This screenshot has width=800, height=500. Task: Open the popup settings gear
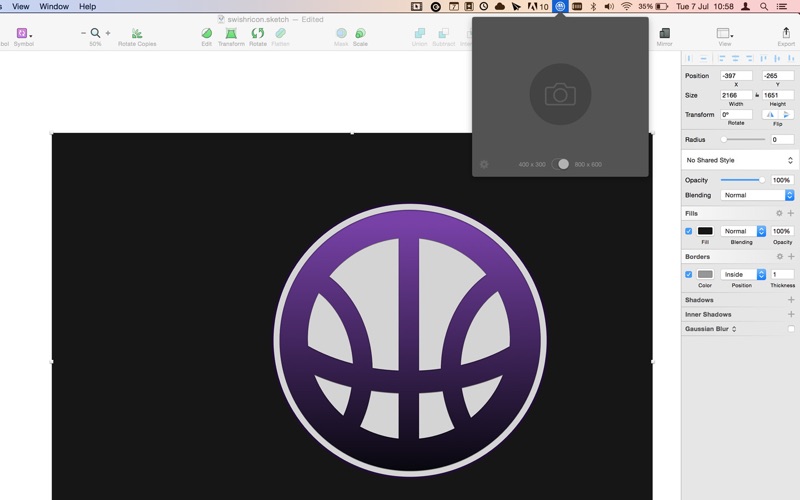click(x=484, y=164)
